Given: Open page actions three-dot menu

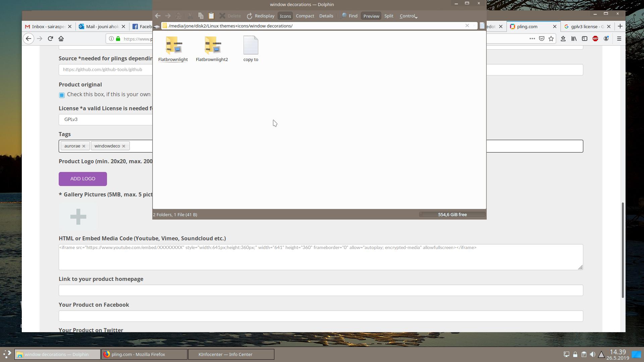Looking at the screenshot, I should click(x=532, y=39).
